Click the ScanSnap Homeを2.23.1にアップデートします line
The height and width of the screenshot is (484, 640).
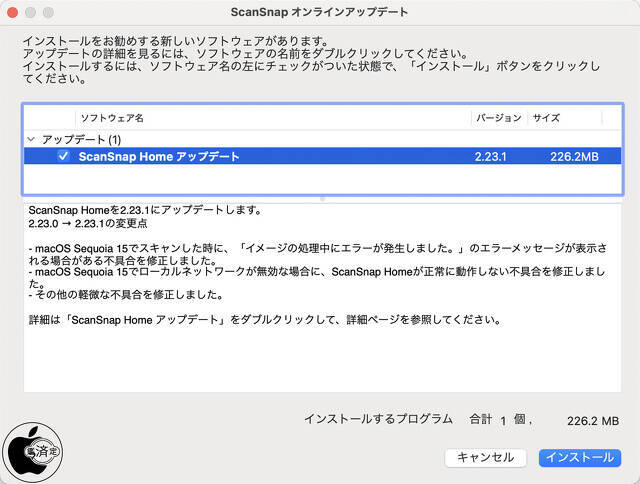pyautogui.click(x=145, y=211)
